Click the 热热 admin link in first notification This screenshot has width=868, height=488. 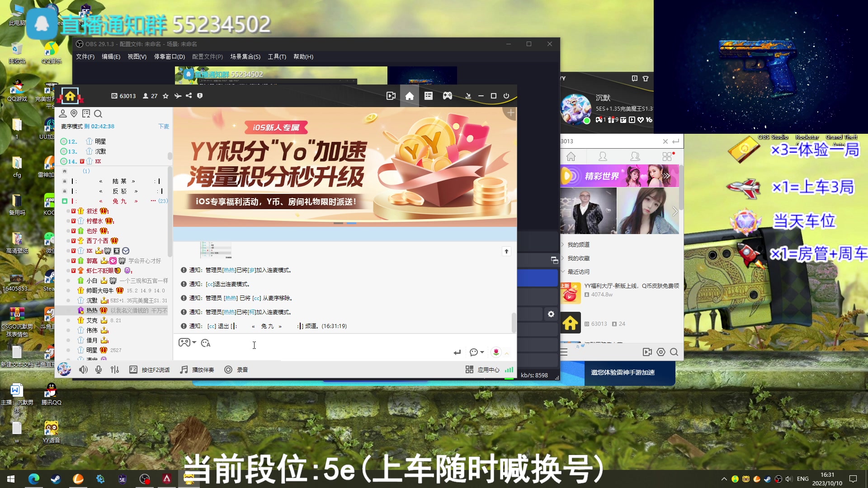pyautogui.click(x=230, y=270)
